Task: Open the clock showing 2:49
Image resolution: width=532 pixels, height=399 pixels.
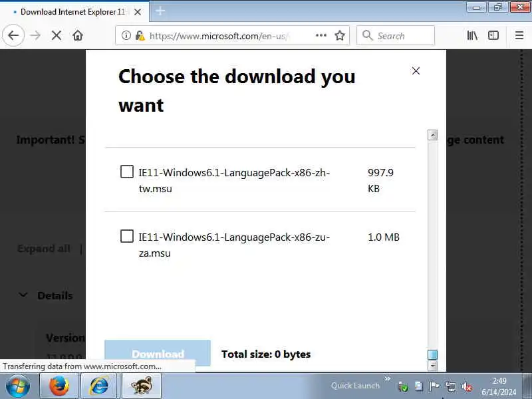Action: click(499, 386)
